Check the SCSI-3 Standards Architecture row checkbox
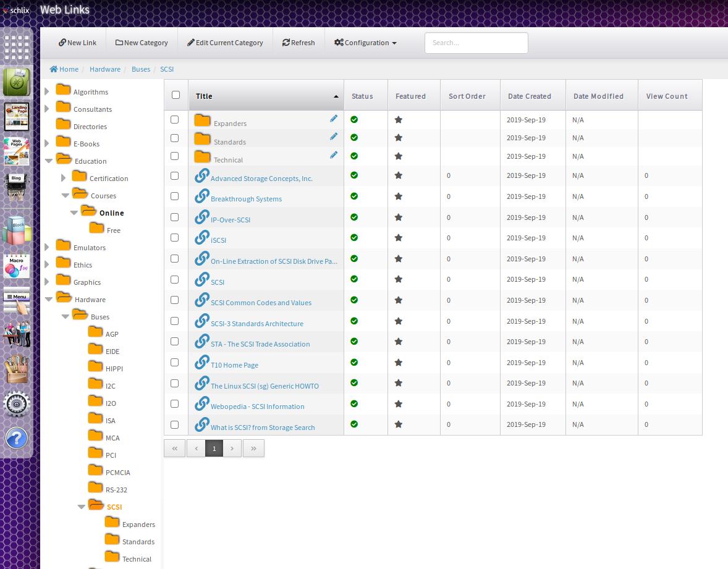The height and width of the screenshot is (569, 728). pos(174,321)
